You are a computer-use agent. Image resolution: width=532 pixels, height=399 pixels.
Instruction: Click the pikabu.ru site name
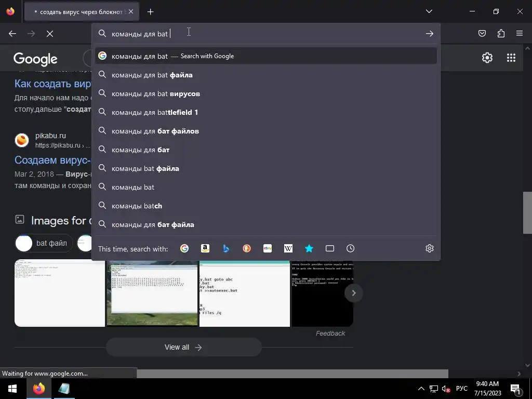pyautogui.click(x=50, y=136)
